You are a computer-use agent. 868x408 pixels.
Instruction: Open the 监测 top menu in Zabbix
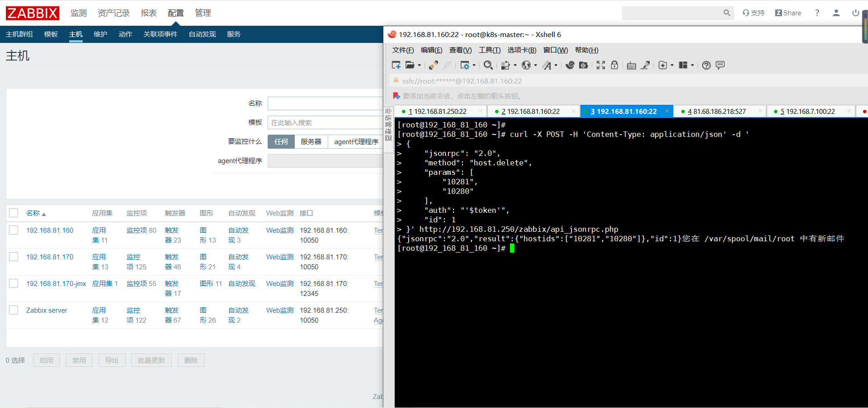click(x=79, y=13)
